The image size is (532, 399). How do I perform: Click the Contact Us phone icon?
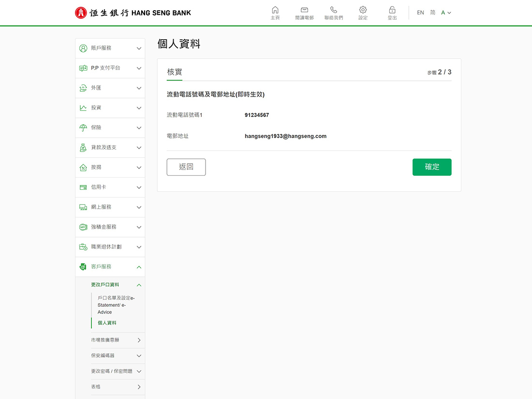pyautogui.click(x=334, y=10)
